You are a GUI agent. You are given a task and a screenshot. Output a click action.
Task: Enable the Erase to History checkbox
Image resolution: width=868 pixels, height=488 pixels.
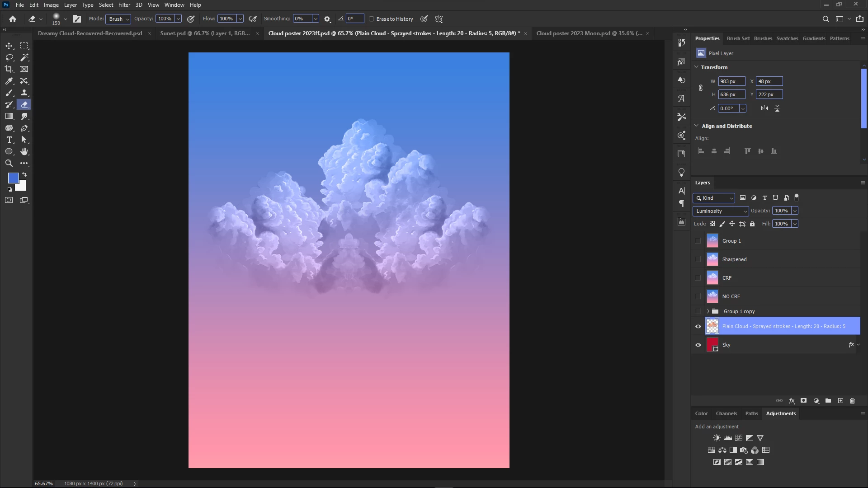(x=372, y=19)
